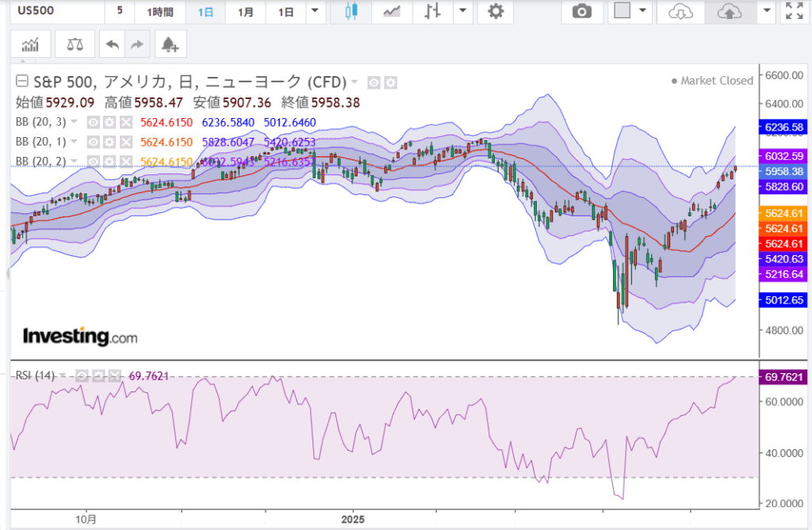
Task: Switch to the area chart type icon
Action: [x=392, y=11]
